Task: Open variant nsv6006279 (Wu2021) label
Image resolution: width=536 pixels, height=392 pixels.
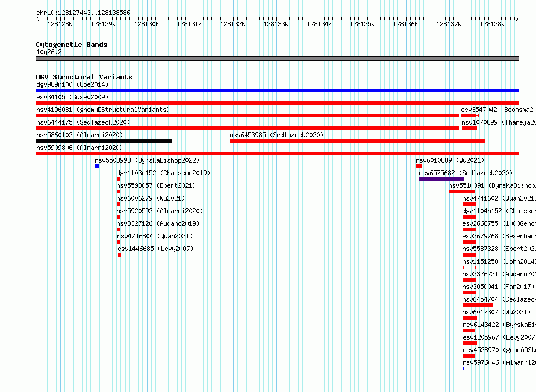Action: tap(151, 198)
